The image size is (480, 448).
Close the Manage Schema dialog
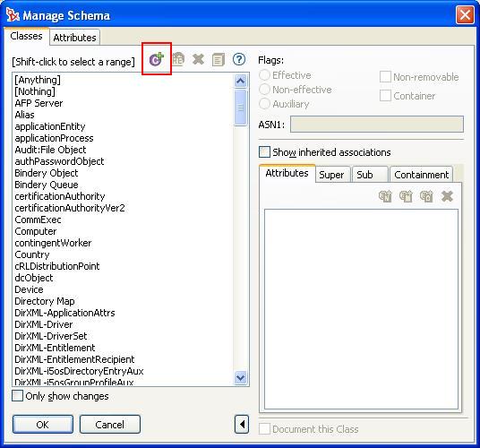click(465, 14)
